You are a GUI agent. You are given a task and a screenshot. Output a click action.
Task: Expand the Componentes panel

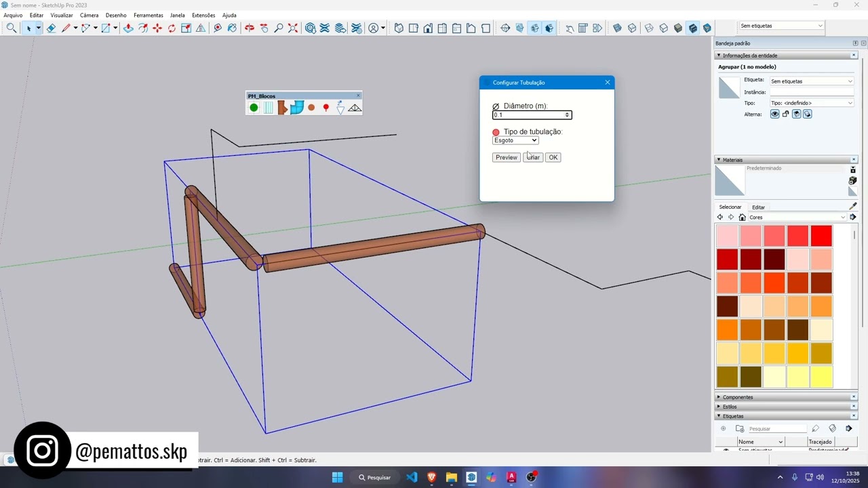point(719,397)
